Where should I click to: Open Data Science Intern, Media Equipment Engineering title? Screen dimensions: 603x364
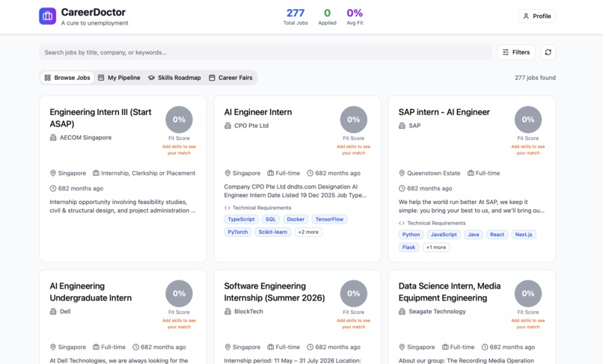[x=450, y=291]
